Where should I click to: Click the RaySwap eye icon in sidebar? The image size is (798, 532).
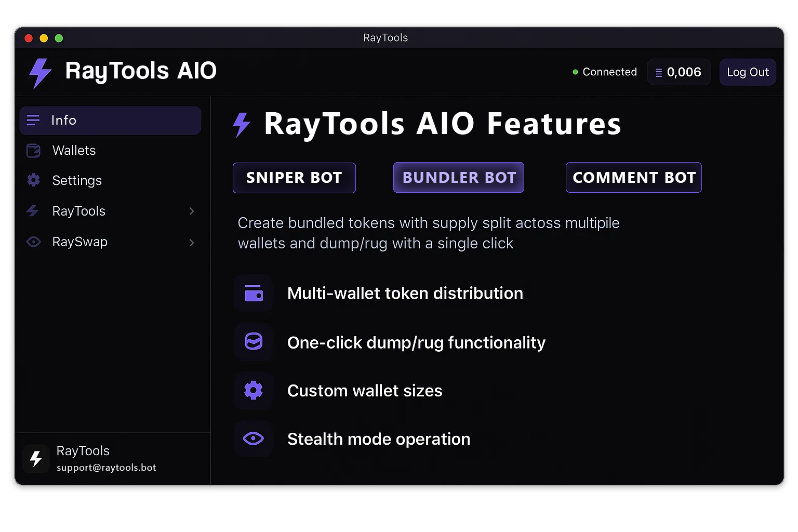pyautogui.click(x=34, y=242)
